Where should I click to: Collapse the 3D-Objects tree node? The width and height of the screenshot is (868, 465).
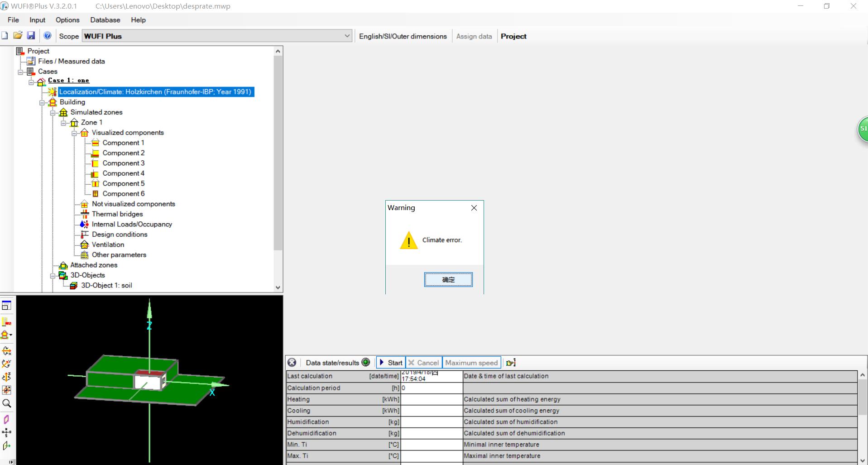[53, 276]
